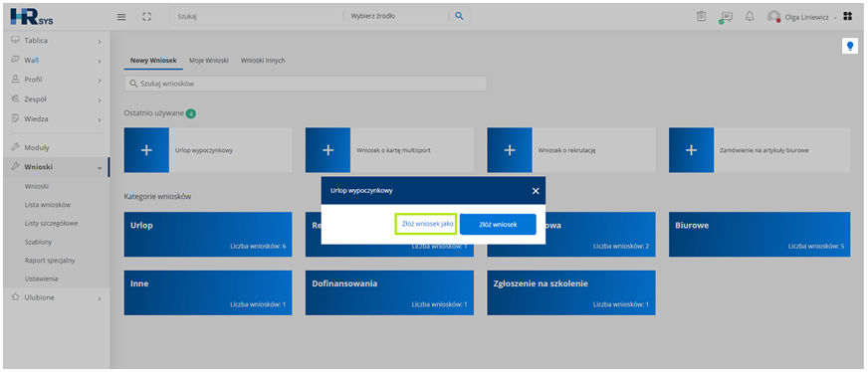The image size is (868, 372).
Task: Open the Wall sidebar item
Action: [x=56, y=61]
